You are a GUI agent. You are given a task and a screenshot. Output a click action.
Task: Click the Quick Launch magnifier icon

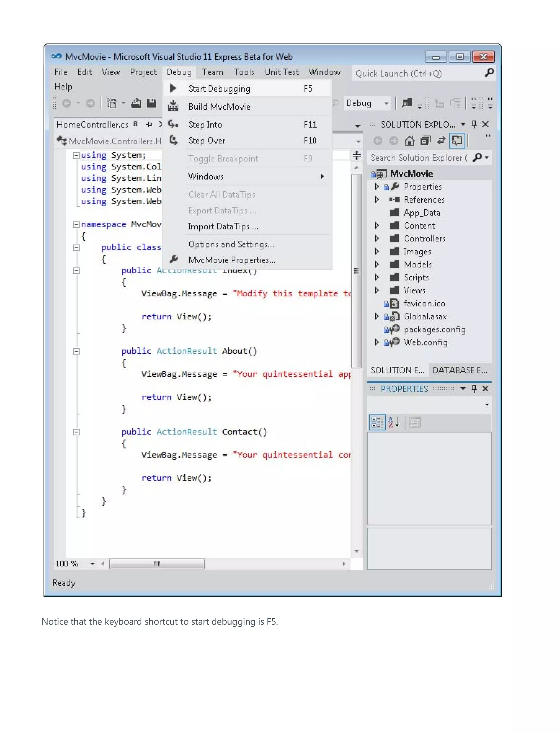tap(489, 73)
